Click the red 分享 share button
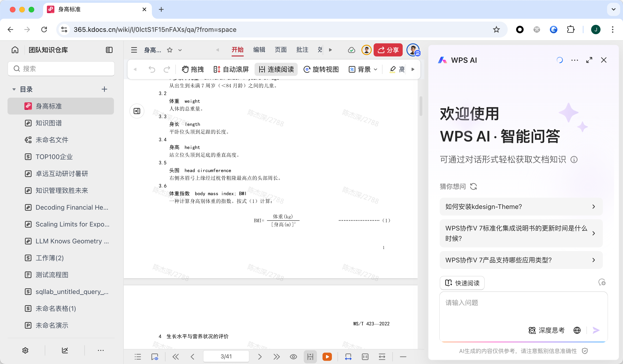The image size is (623, 364). tap(388, 50)
